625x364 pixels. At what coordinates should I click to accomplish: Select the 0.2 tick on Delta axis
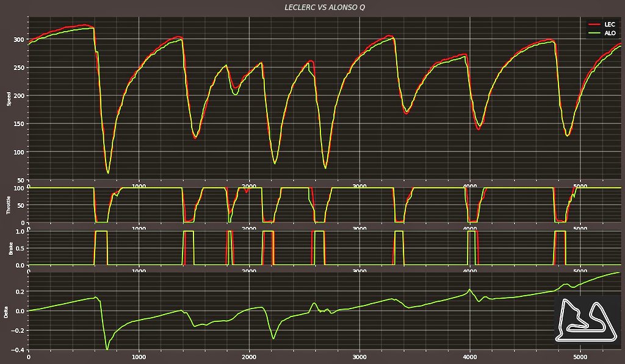click(20, 291)
